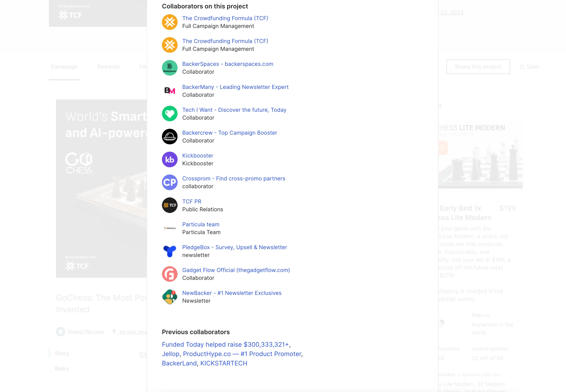Open Funded Today previous collaborator link

pyautogui.click(x=225, y=344)
